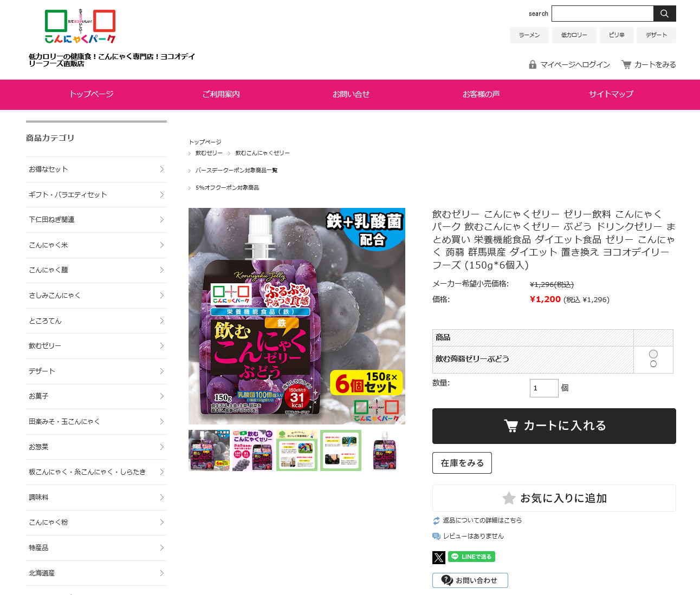
Task: Click the search magnifier button
Action: 664,14
